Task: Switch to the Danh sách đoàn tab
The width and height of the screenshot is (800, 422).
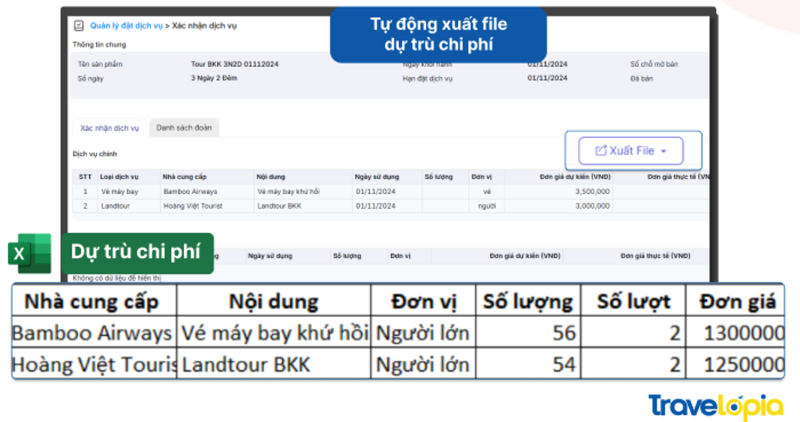Action: tap(184, 128)
